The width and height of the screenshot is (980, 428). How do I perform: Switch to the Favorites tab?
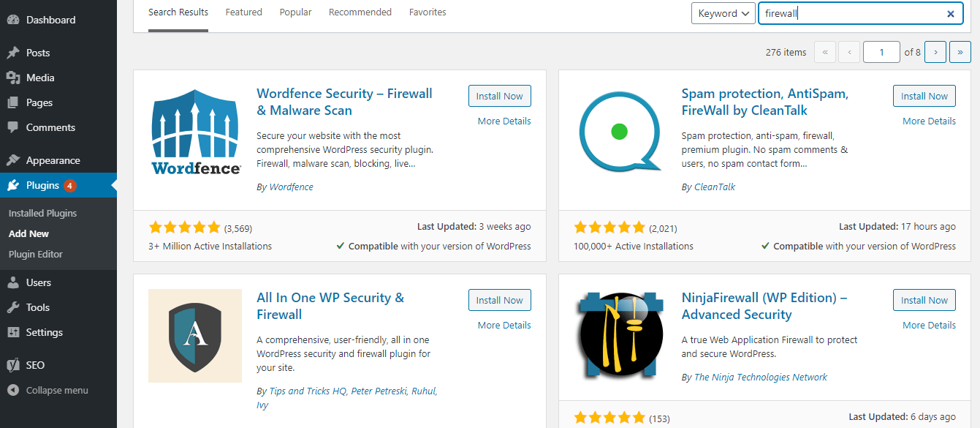click(428, 12)
